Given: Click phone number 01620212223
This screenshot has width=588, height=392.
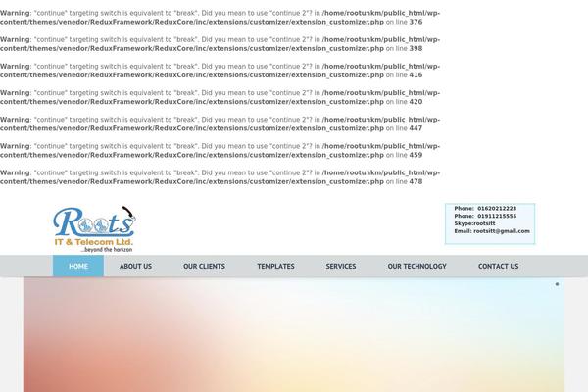Looking at the screenshot, I should [497, 208].
